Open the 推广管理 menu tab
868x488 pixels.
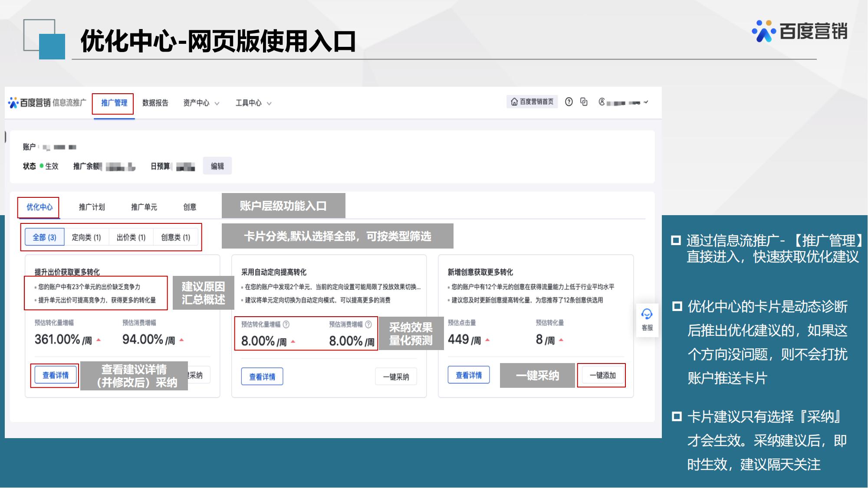(114, 103)
